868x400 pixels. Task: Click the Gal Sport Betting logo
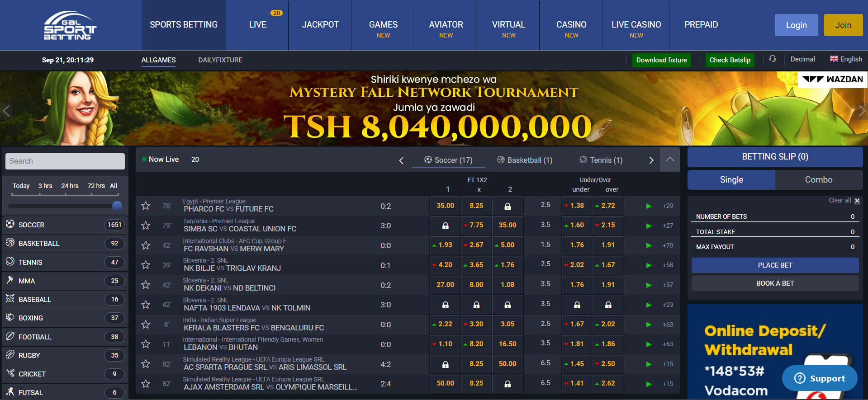[x=70, y=25]
